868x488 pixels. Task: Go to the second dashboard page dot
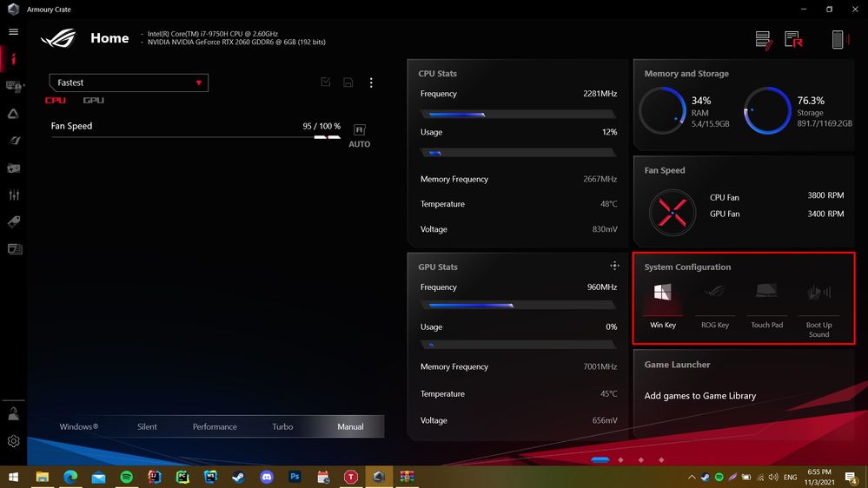point(620,460)
